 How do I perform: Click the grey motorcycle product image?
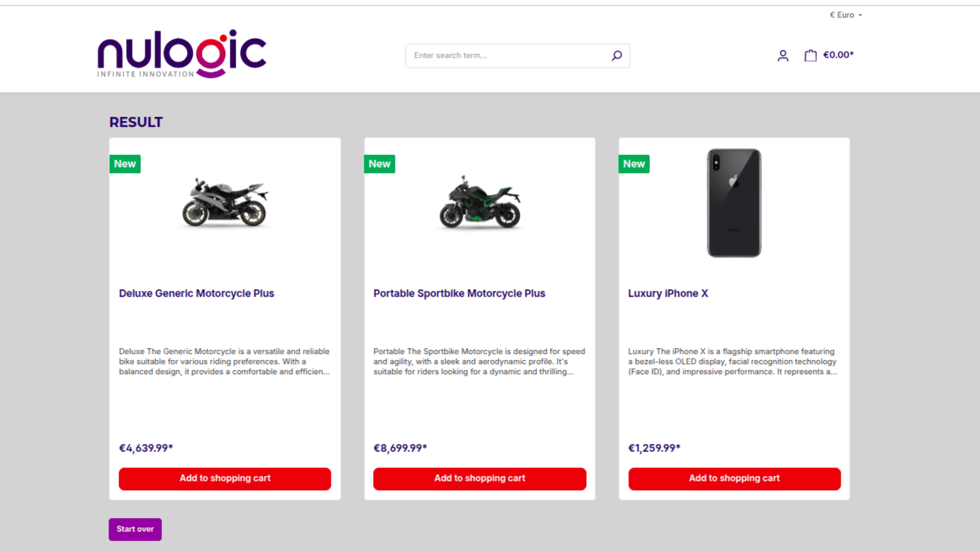point(225,203)
